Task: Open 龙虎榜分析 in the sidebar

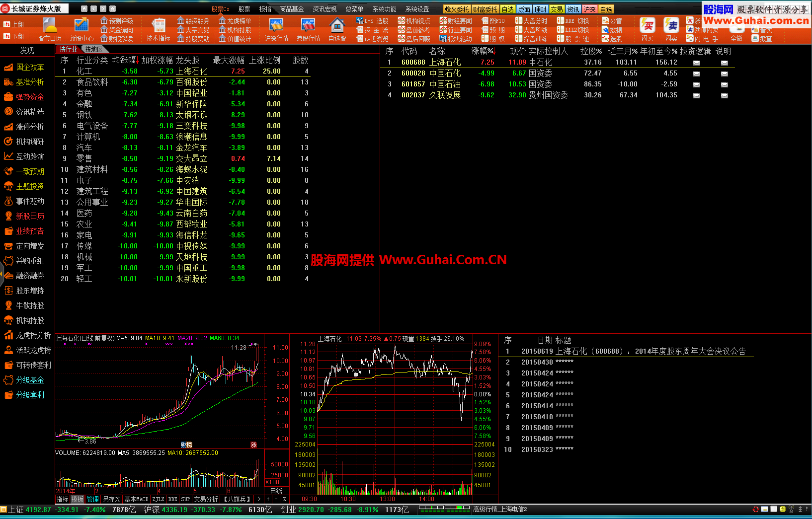Action: [27, 335]
